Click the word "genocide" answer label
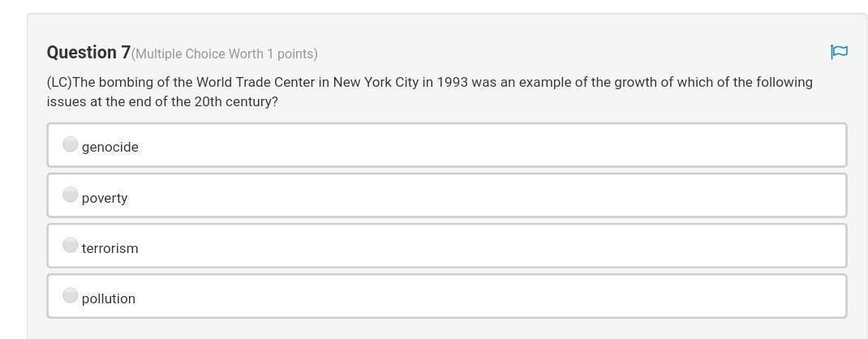Image resolution: width=868 pixels, height=339 pixels. (110, 147)
